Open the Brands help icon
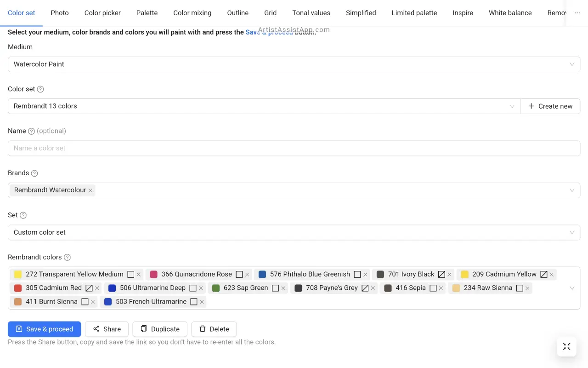The height and width of the screenshot is (368, 588). coord(34,173)
